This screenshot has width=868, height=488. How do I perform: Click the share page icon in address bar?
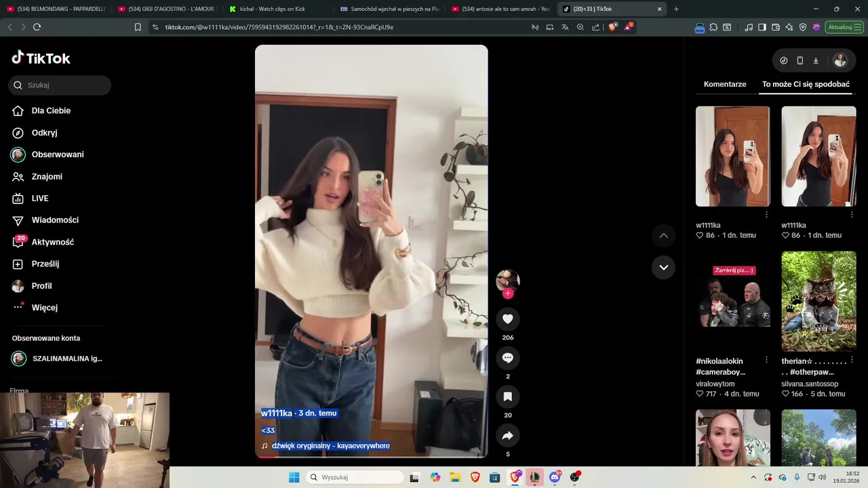coord(596,27)
